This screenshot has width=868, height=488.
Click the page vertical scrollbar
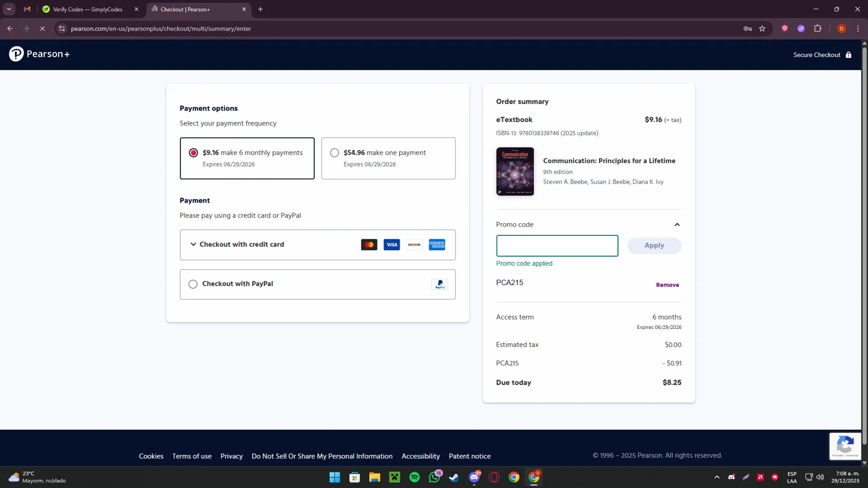tap(865, 245)
